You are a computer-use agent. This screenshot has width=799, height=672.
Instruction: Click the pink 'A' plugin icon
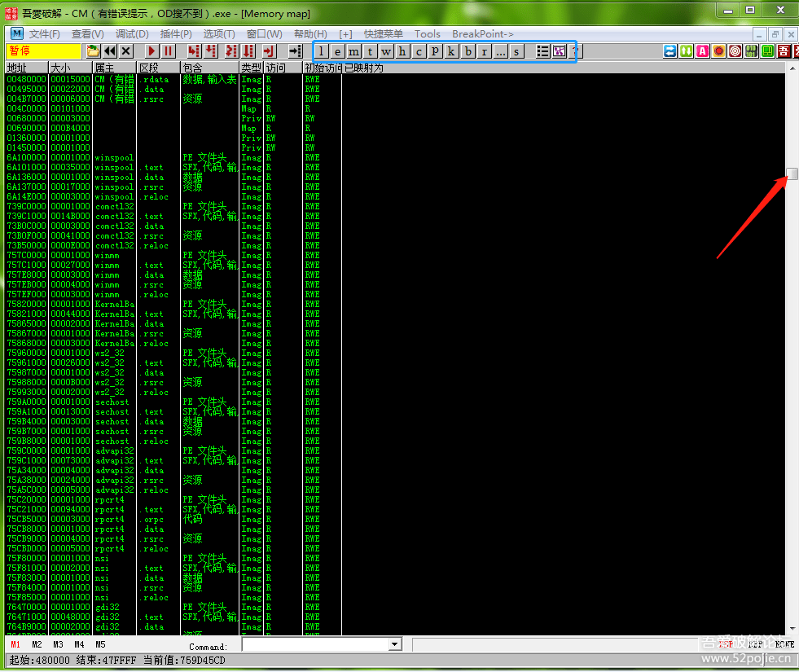(x=702, y=51)
